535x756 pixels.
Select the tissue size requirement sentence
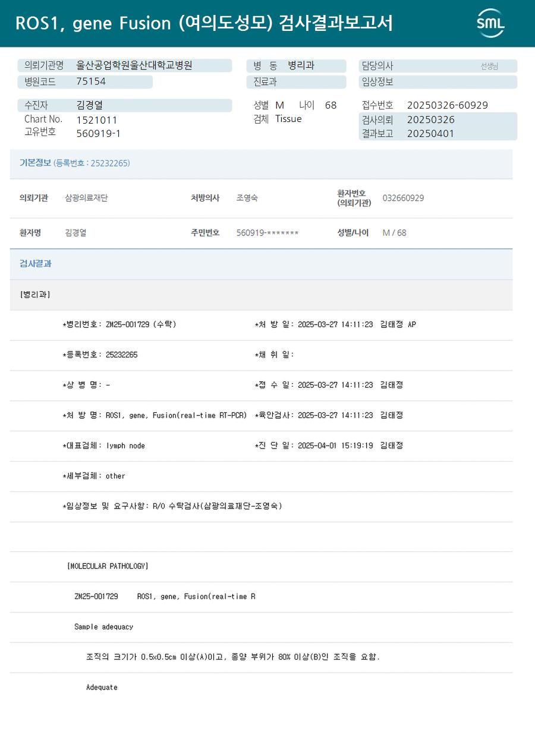point(232,657)
